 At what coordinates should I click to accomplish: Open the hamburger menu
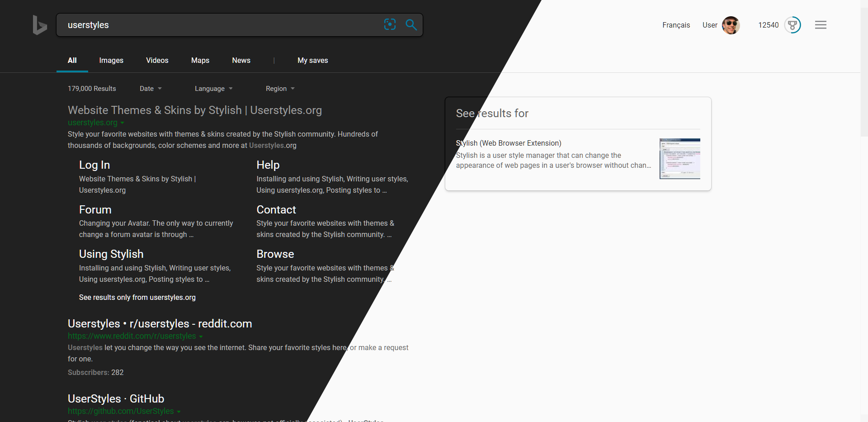click(x=821, y=24)
